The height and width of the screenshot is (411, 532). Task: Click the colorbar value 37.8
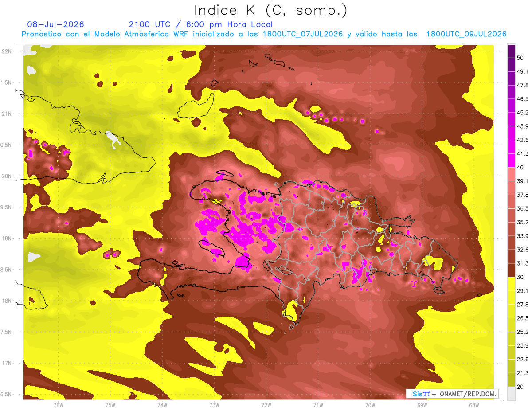coord(523,195)
